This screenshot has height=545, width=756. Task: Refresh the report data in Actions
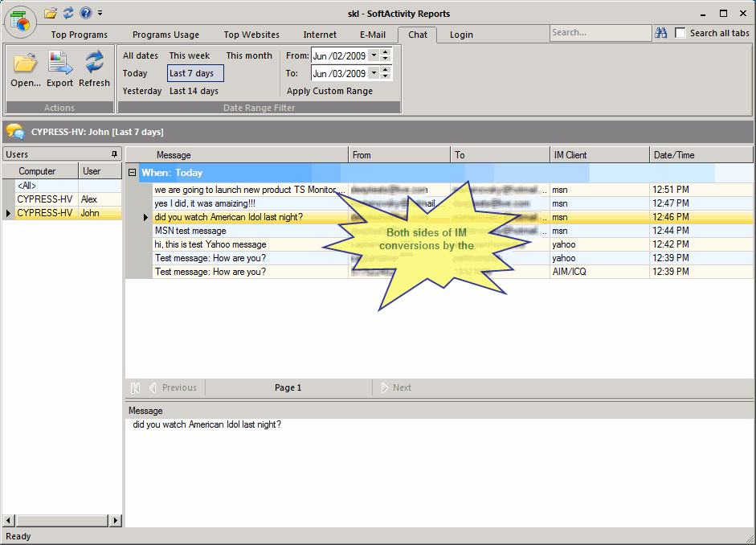(x=95, y=71)
